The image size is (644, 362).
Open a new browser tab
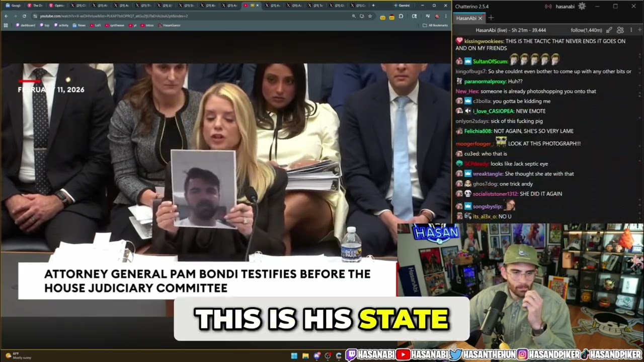click(x=373, y=5)
